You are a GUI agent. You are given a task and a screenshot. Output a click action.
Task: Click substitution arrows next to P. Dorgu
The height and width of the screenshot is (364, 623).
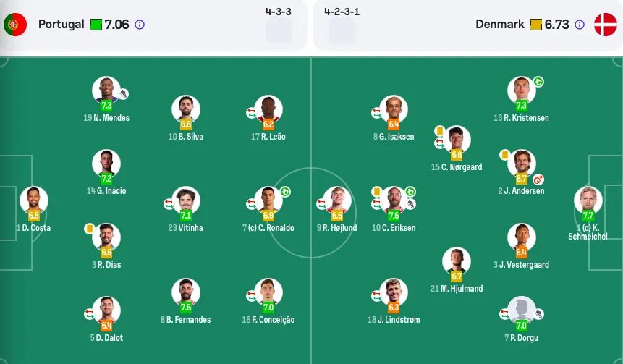pos(504,314)
